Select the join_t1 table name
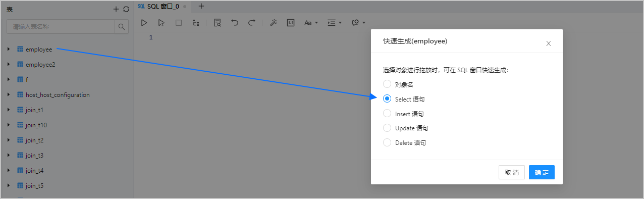Image resolution: width=644 pixels, height=199 pixels. [x=34, y=110]
